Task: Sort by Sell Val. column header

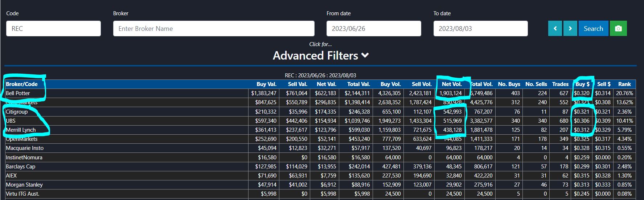Action: point(298,84)
